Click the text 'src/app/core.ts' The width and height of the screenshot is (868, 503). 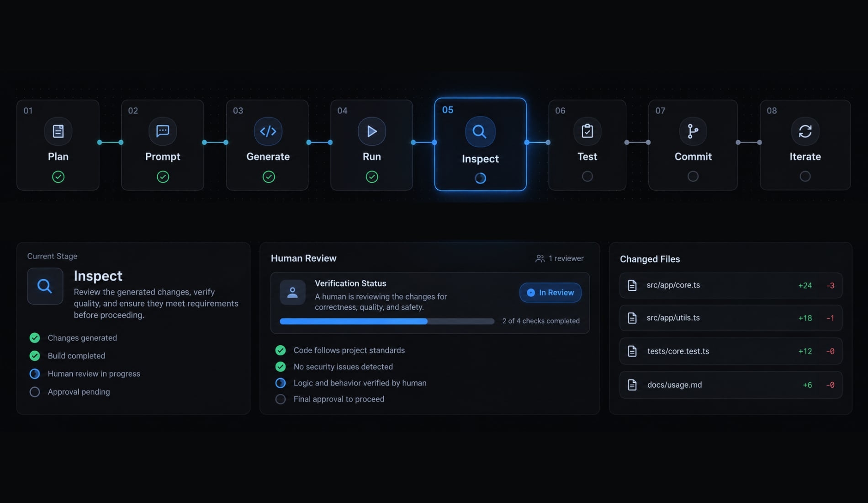tap(673, 285)
